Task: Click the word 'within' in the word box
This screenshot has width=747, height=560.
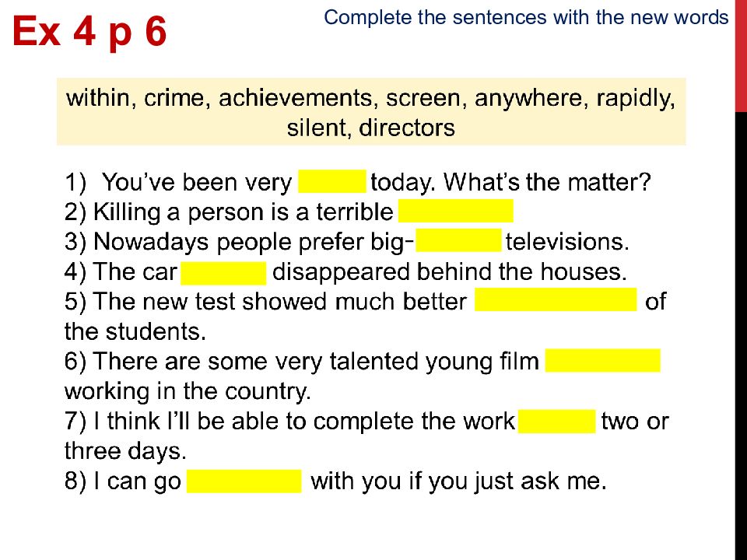Action: click(x=98, y=98)
